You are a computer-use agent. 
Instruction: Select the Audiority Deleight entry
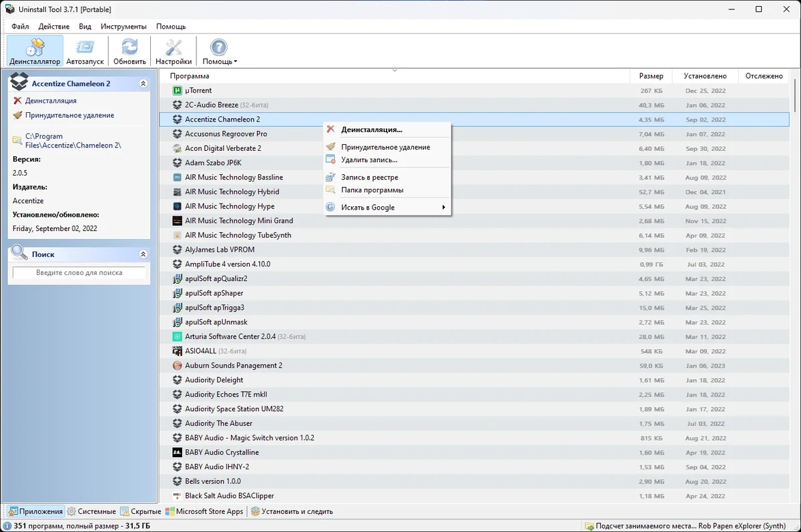474,380
